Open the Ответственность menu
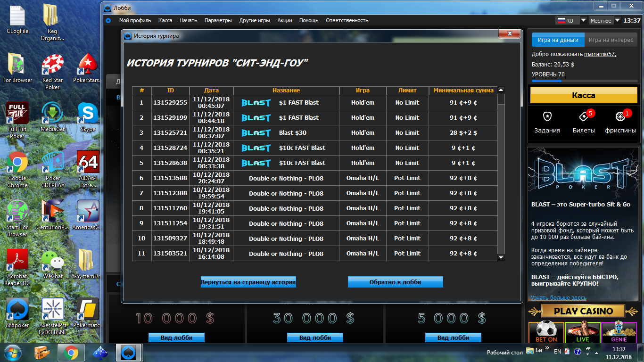Image resolution: width=644 pixels, height=362 pixels. (x=347, y=20)
